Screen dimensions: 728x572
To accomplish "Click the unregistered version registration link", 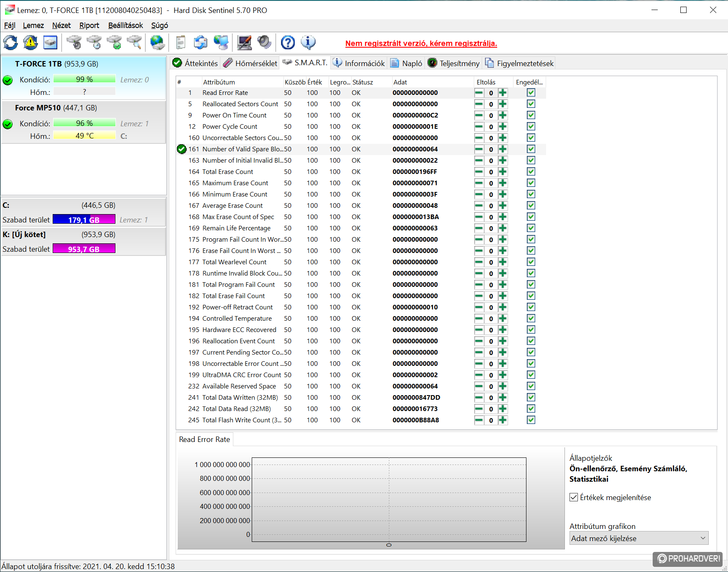I will click(421, 43).
